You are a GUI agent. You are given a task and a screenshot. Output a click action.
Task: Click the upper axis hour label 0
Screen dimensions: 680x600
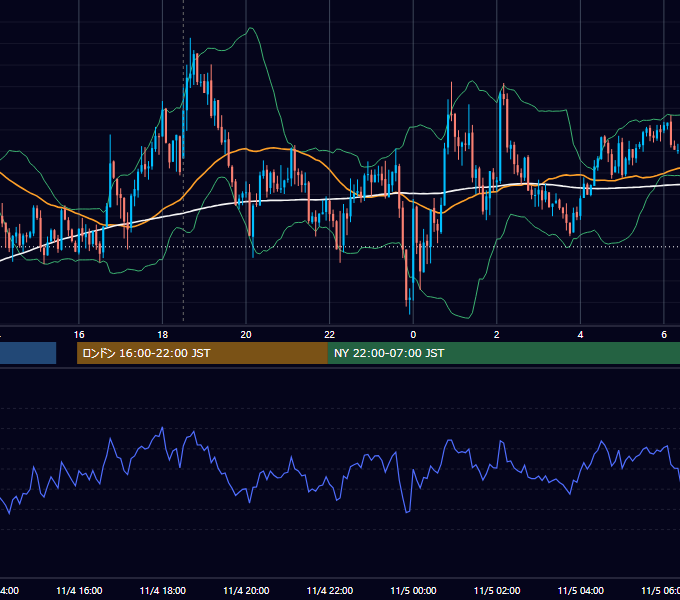tap(413, 335)
